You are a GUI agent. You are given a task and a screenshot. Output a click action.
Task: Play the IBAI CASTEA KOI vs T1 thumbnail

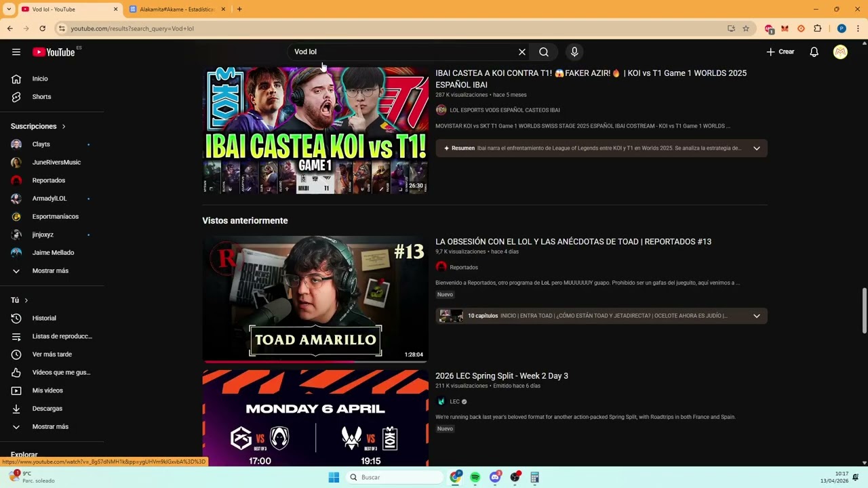(315, 130)
